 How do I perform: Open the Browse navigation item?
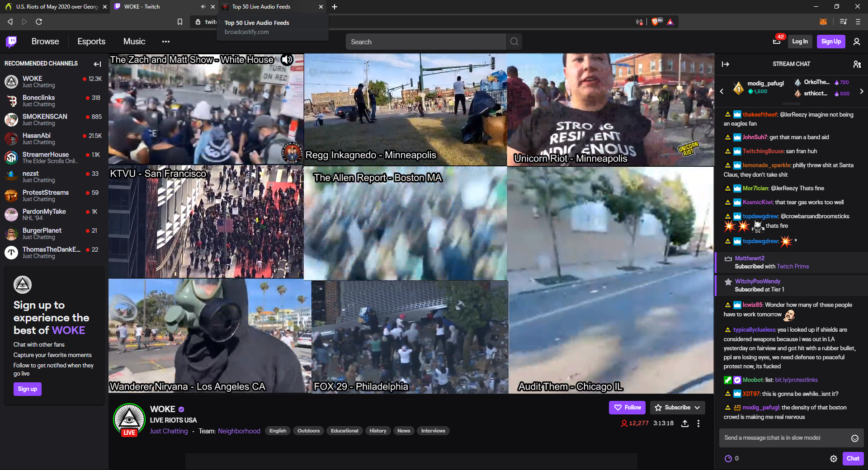(x=45, y=42)
